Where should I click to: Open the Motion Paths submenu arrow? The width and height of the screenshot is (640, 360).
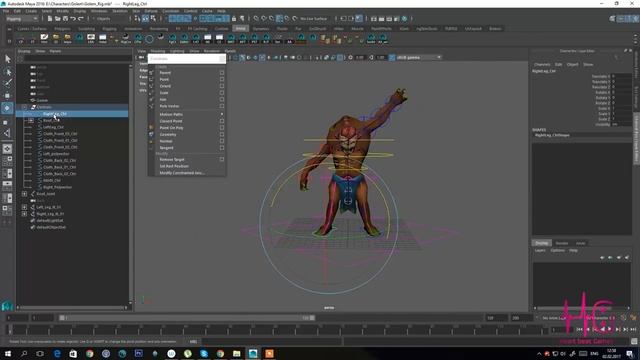[x=222, y=114]
